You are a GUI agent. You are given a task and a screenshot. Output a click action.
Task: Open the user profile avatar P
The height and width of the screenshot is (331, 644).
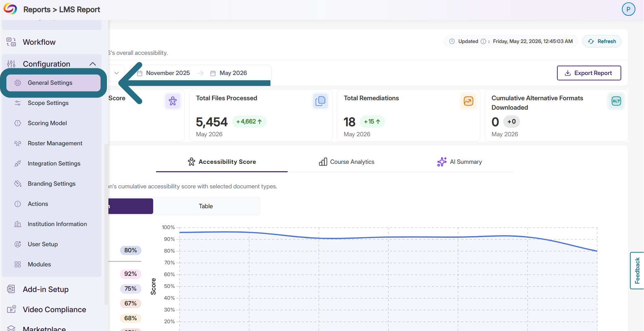click(x=628, y=9)
